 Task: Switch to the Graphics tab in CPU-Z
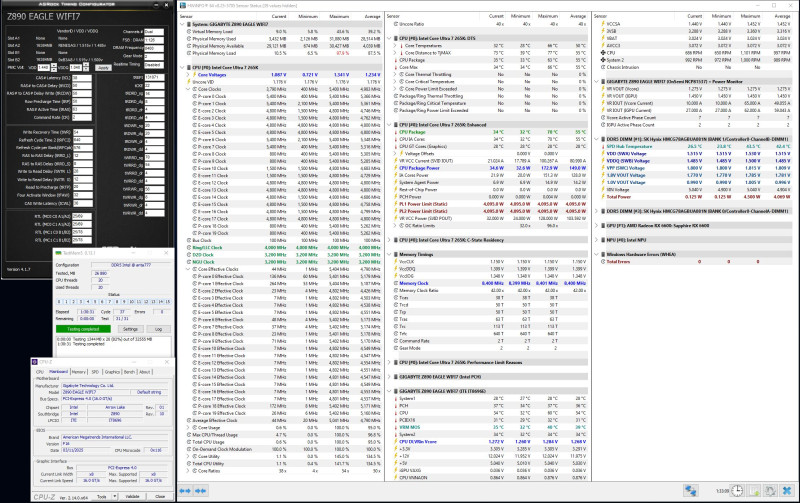pyautogui.click(x=112, y=372)
